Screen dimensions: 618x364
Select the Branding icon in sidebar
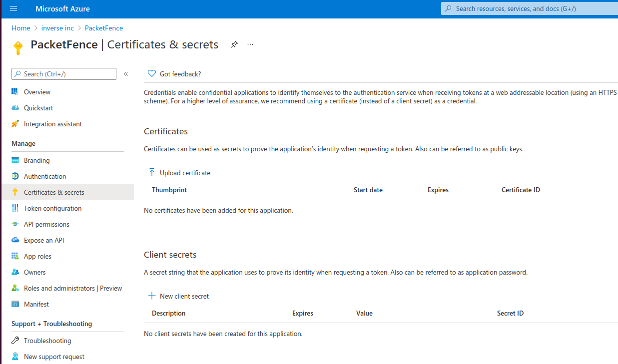[15, 160]
